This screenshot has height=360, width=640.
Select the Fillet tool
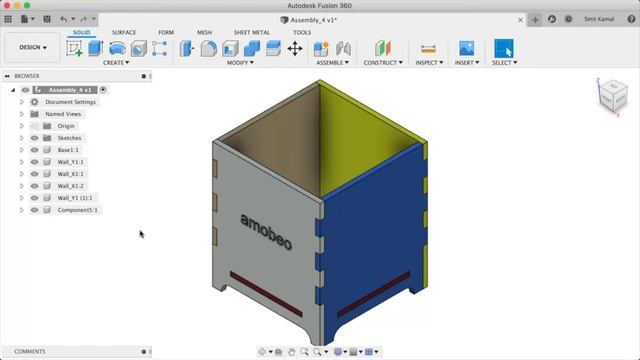(209, 49)
